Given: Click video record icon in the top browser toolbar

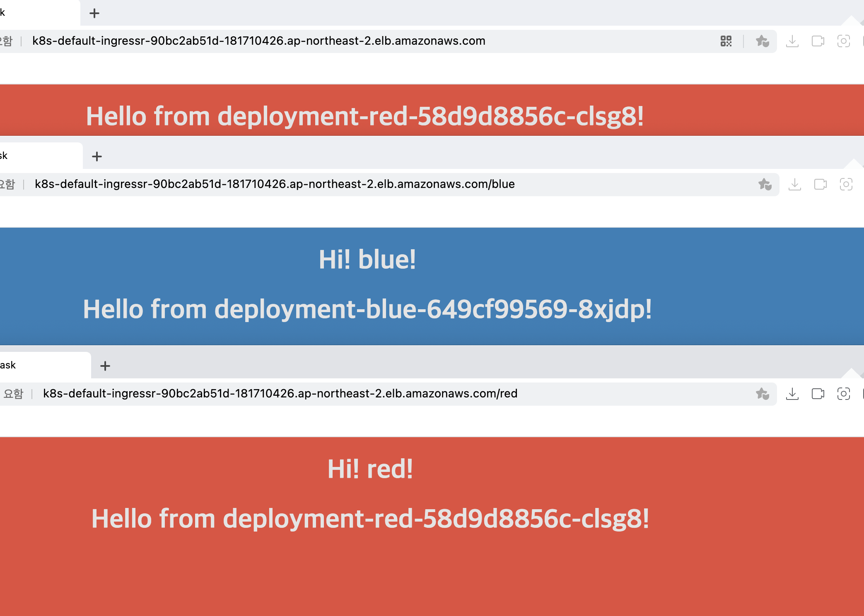Looking at the screenshot, I should coord(818,41).
